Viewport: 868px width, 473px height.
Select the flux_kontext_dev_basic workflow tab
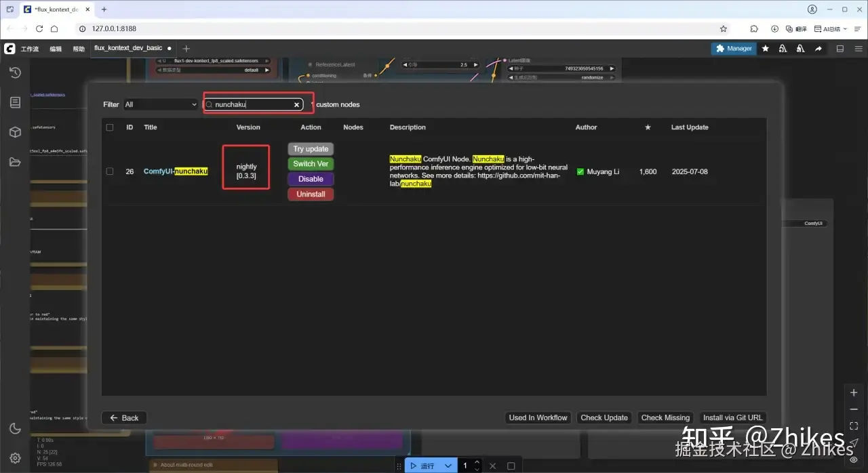[132, 48]
